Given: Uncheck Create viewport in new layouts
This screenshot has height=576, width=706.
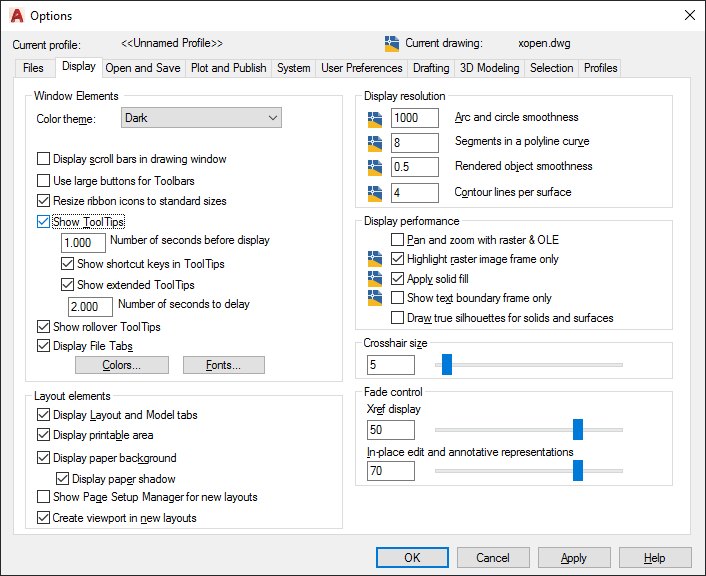Looking at the screenshot, I should [x=43, y=518].
